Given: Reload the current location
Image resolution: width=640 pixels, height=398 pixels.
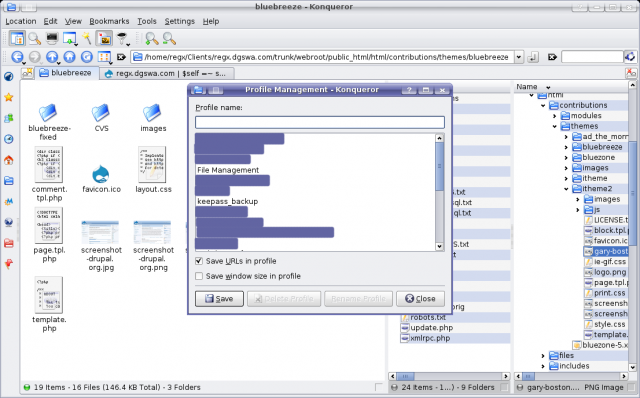Looking at the screenshot, I should point(87,57).
